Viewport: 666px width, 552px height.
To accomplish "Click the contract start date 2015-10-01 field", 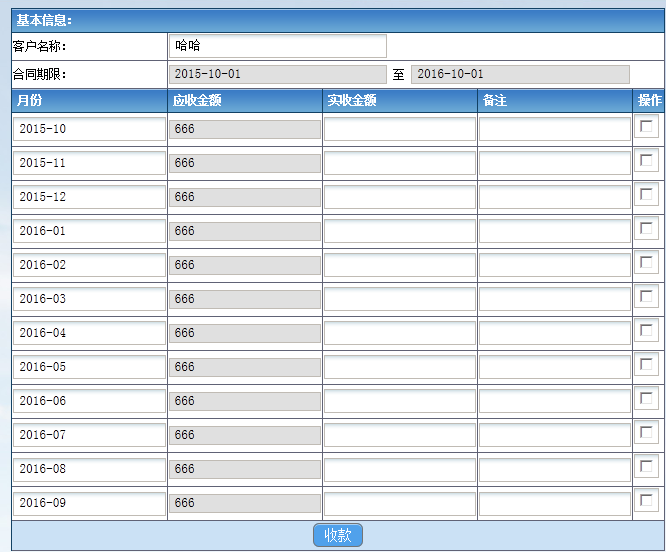I will click(278, 74).
